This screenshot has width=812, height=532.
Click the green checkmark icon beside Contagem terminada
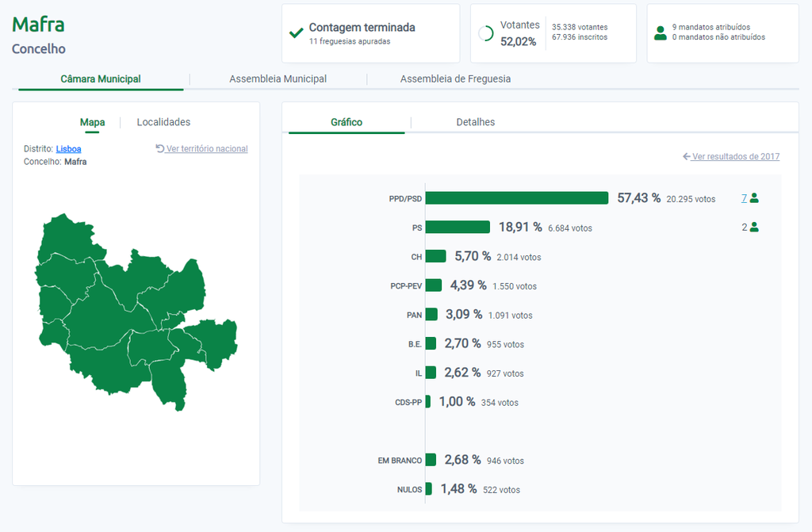[x=297, y=33]
